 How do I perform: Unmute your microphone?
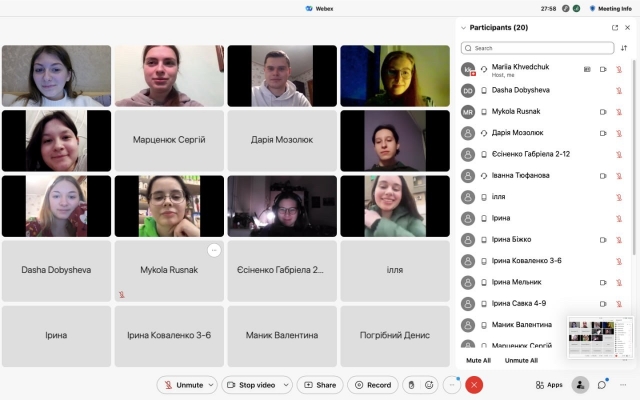184,385
